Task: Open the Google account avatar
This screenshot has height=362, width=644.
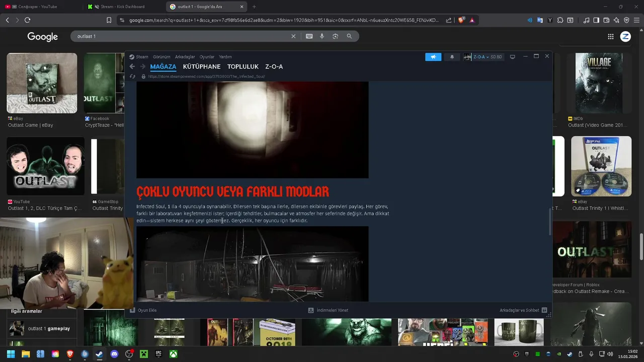Action: point(625,36)
